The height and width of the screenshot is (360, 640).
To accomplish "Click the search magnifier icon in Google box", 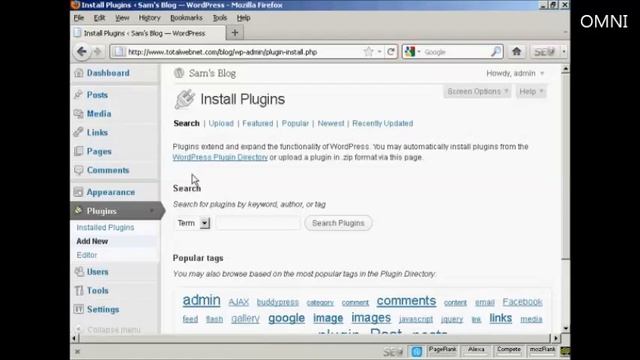I will [496, 52].
